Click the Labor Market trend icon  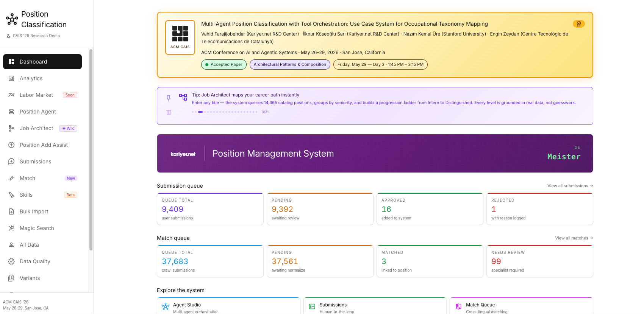click(x=11, y=95)
